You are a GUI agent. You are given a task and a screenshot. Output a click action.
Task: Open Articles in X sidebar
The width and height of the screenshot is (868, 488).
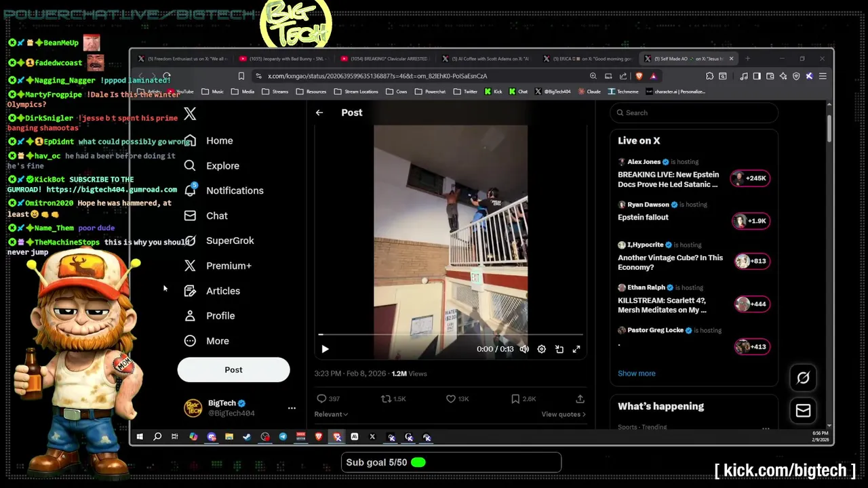click(x=212, y=291)
